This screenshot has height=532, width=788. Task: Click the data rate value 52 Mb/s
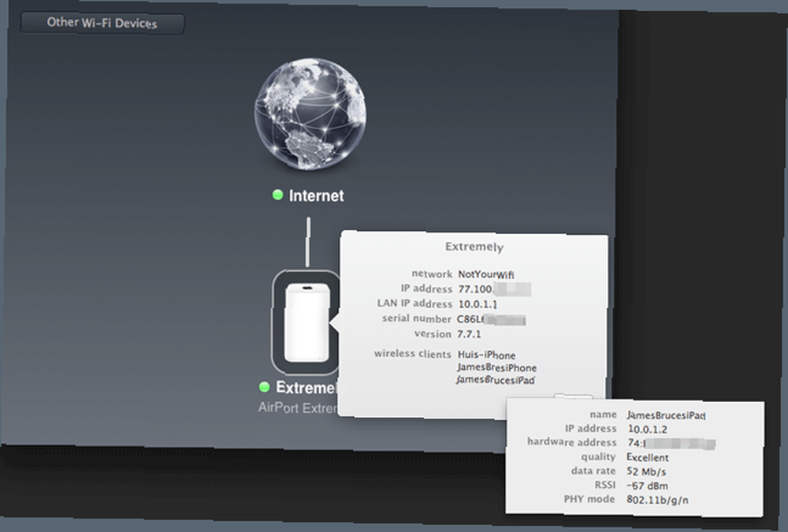tap(646, 471)
